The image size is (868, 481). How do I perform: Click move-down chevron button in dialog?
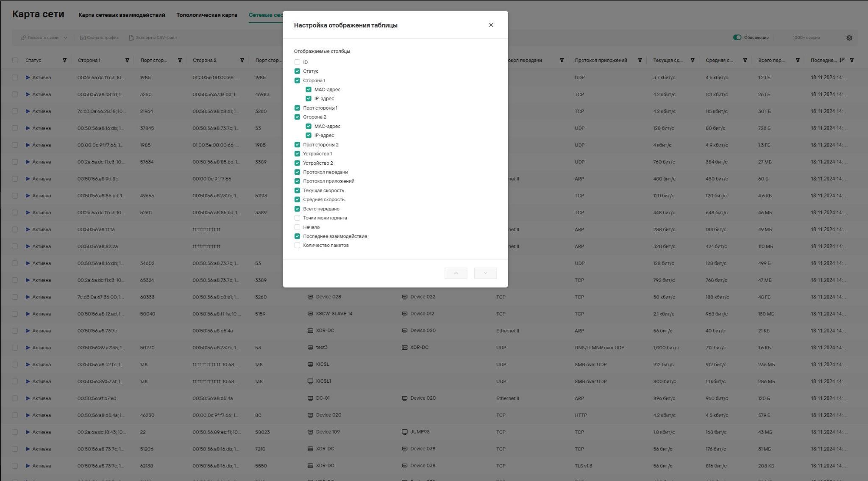485,273
